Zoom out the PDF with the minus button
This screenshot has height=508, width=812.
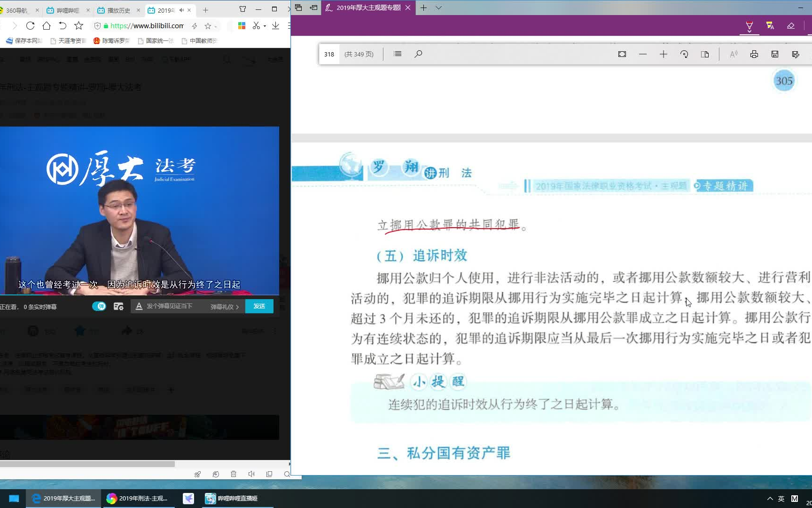(x=643, y=54)
